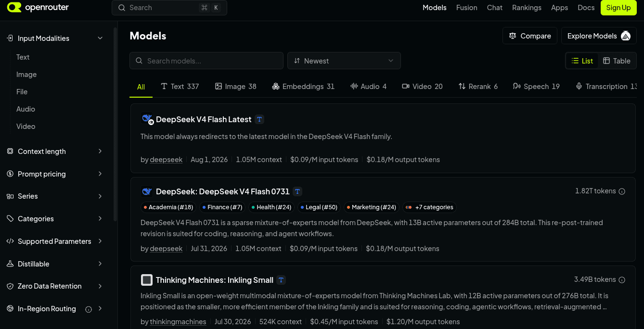Click text badge beside Inkling Small
The image size is (644, 329).
[x=281, y=280]
